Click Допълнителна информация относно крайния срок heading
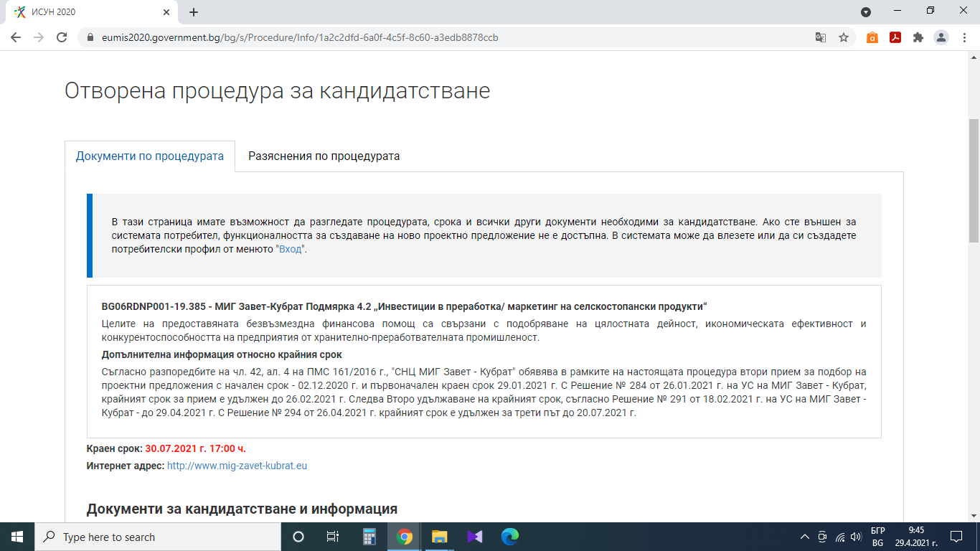This screenshot has height=551, width=980. [x=222, y=354]
